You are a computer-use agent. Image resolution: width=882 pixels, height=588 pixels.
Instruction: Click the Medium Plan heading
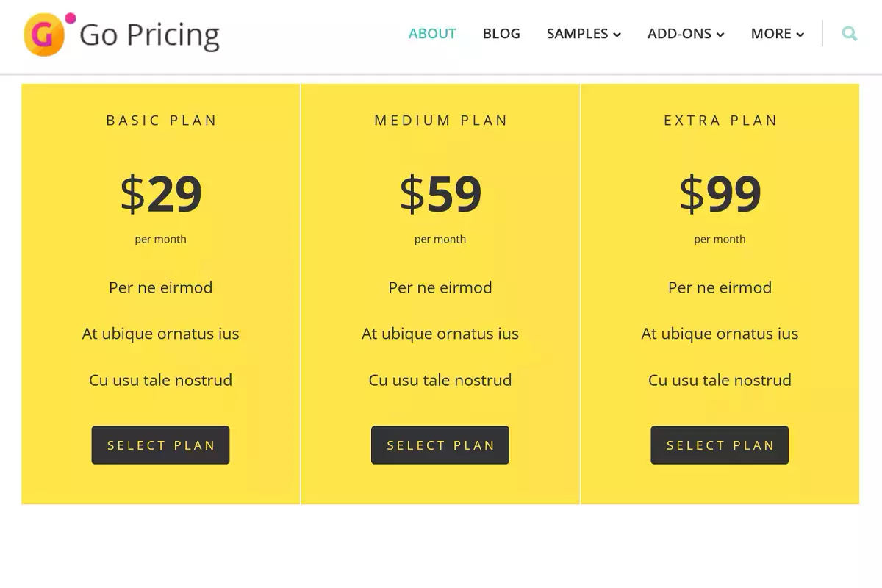point(441,121)
